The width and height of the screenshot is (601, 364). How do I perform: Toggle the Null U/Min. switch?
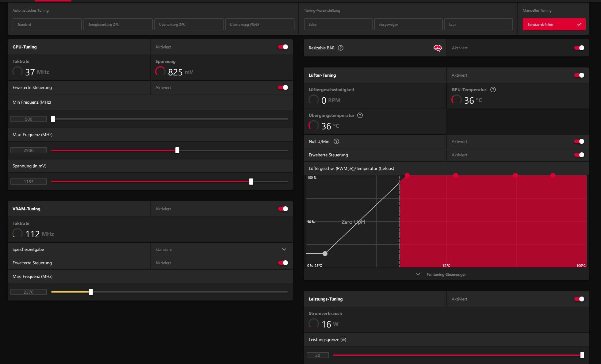pos(579,141)
